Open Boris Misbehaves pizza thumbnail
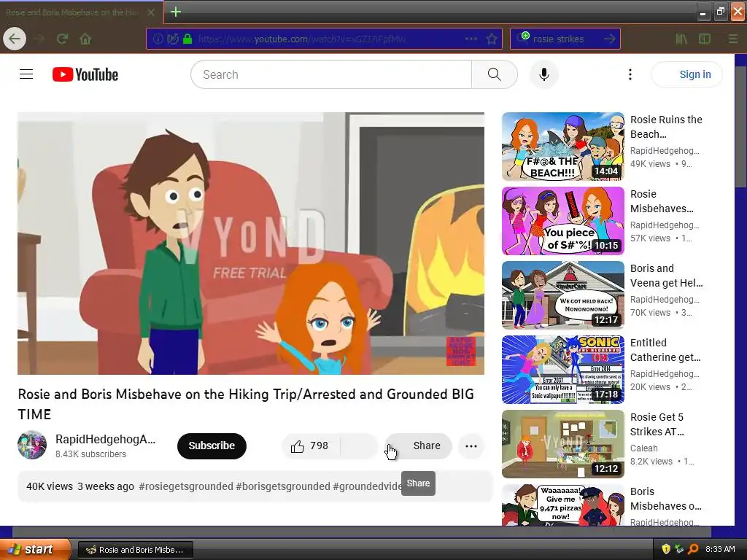This screenshot has width=747, height=560. point(562,505)
